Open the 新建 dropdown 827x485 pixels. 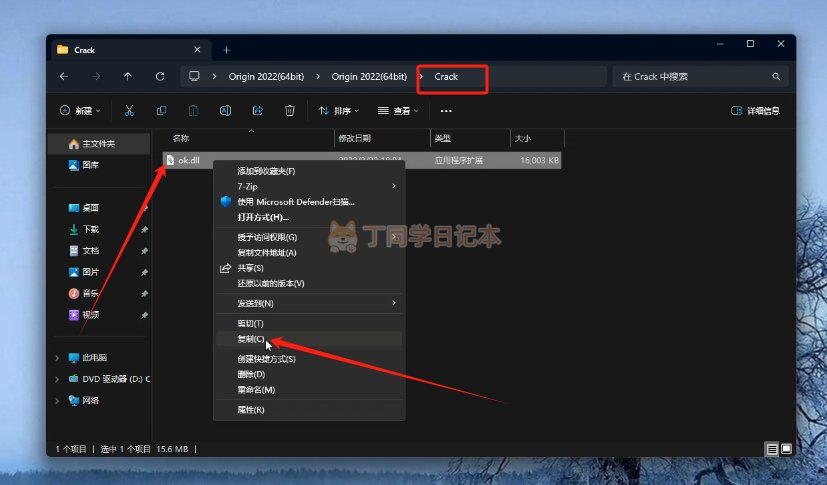(x=80, y=111)
